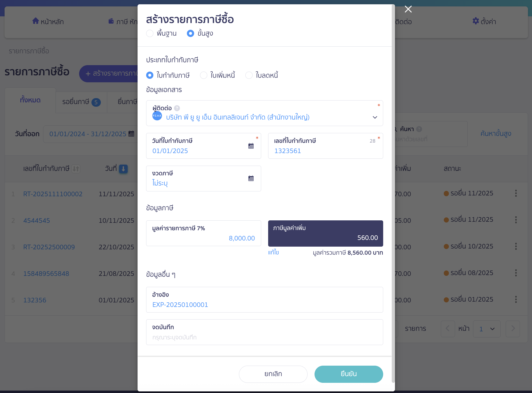This screenshot has width=532, height=393.
Task: Open calendar icon for tax invoice date
Action: pyautogui.click(x=251, y=146)
